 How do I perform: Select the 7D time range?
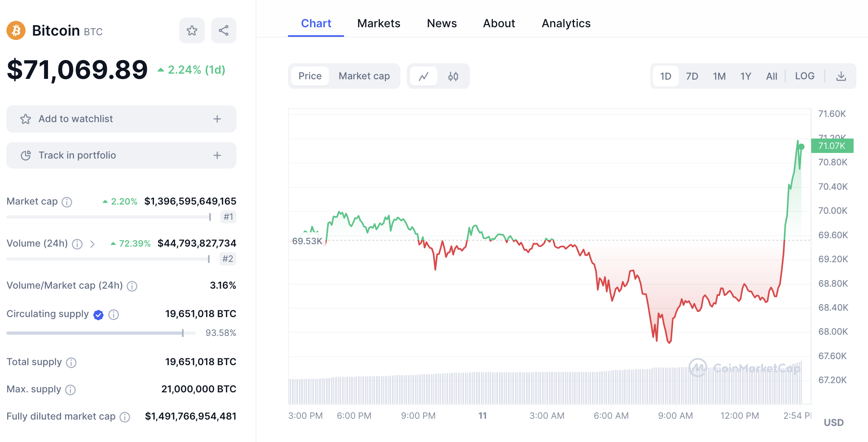pyautogui.click(x=692, y=76)
